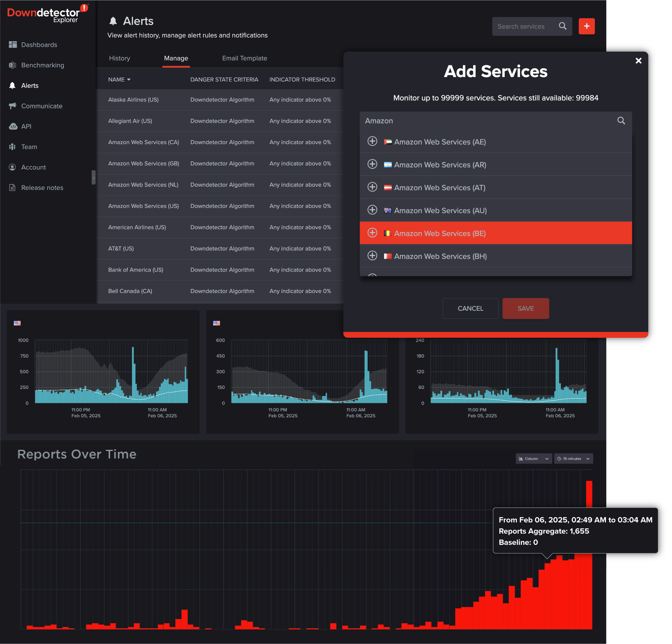The image size is (672, 644).
Task: Save the selected services
Action: (x=526, y=308)
